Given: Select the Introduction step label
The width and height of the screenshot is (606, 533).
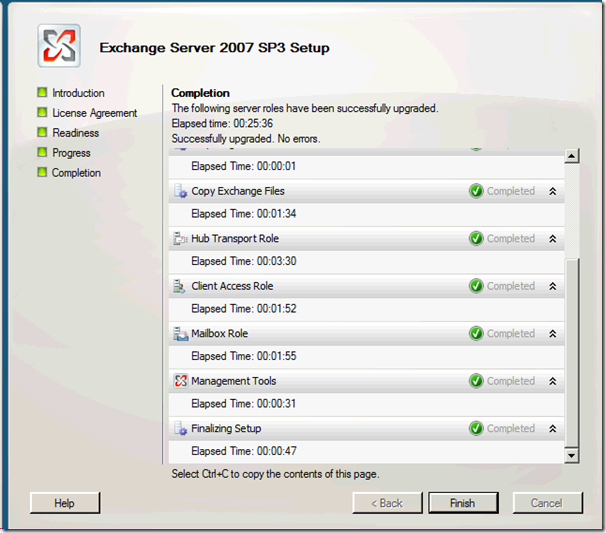Looking at the screenshot, I should pos(78,93).
